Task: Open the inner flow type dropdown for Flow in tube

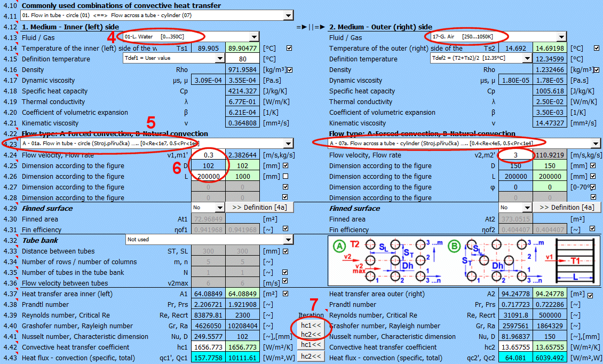Action: click(x=288, y=144)
